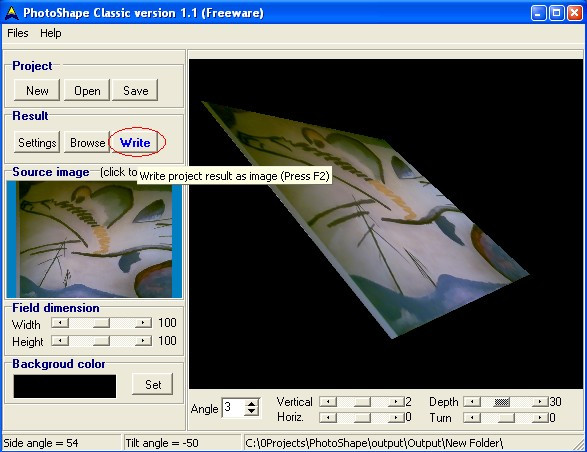This screenshot has width=587, height=452.
Task: Decrease Height with left scroll arrow
Action: (60, 341)
